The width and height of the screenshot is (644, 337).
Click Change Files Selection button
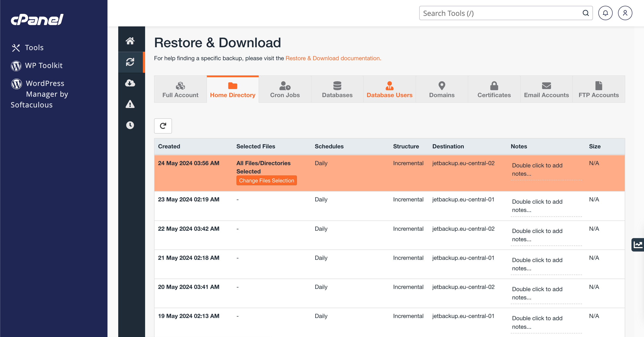point(266,180)
